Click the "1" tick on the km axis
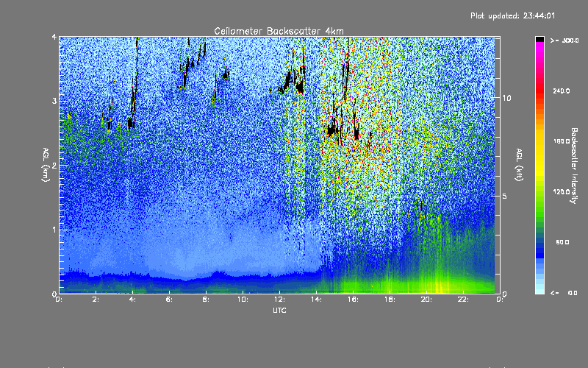 click(x=54, y=230)
